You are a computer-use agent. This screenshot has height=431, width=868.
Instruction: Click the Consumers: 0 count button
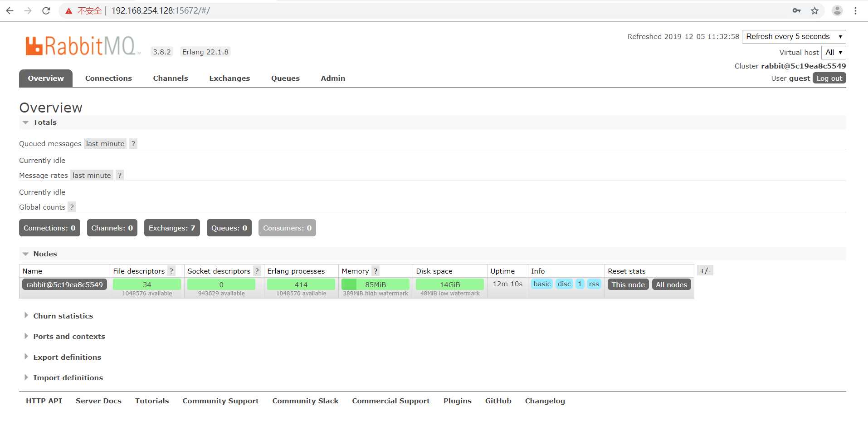[x=287, y=228]
